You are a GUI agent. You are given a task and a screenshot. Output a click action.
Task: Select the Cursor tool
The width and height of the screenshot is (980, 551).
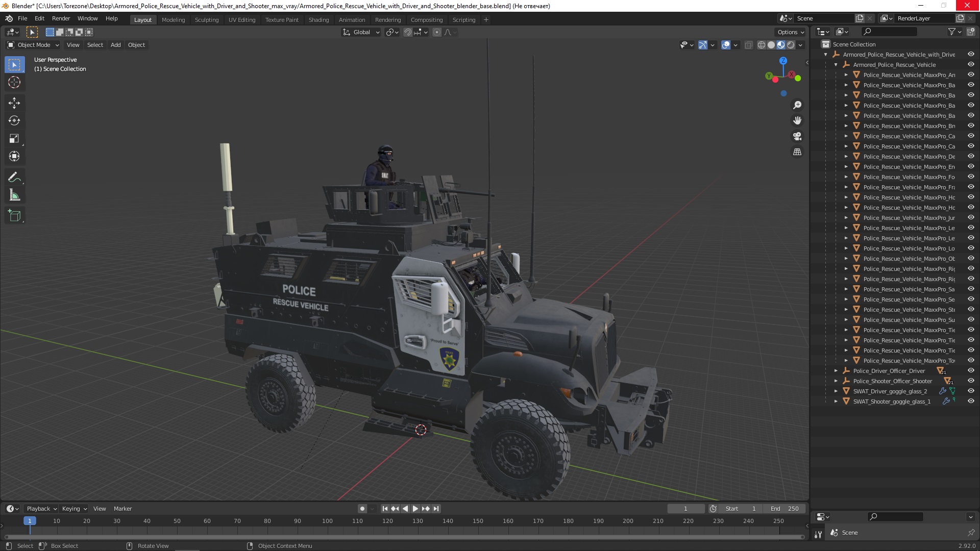[14, 82]
